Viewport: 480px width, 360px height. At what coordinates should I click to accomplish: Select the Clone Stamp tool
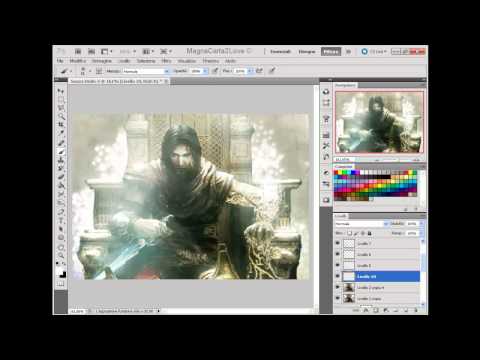pos(61,160)
